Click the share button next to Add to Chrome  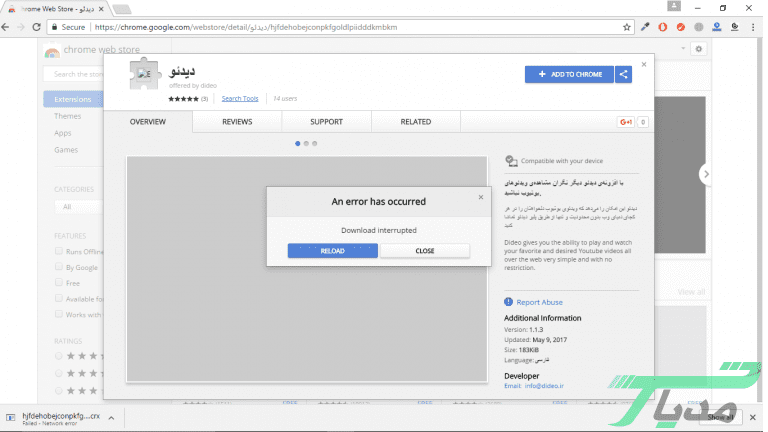point(624,74)
